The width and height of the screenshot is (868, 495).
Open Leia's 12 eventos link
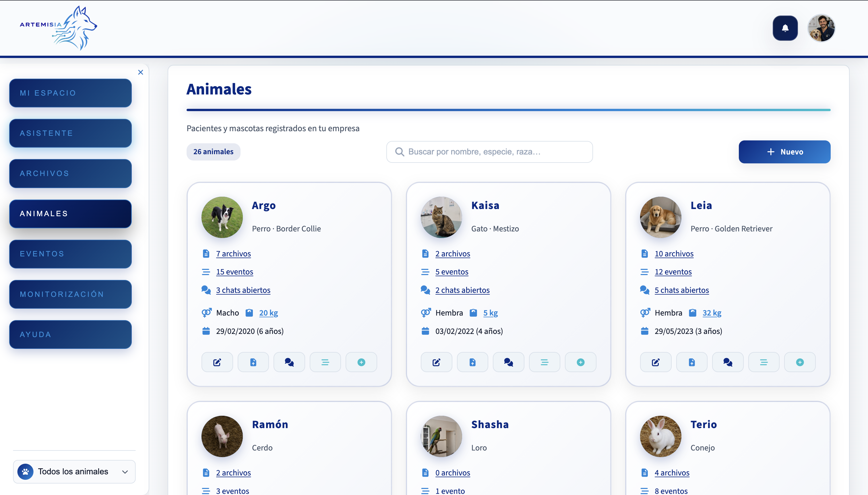tap(673, 272)
